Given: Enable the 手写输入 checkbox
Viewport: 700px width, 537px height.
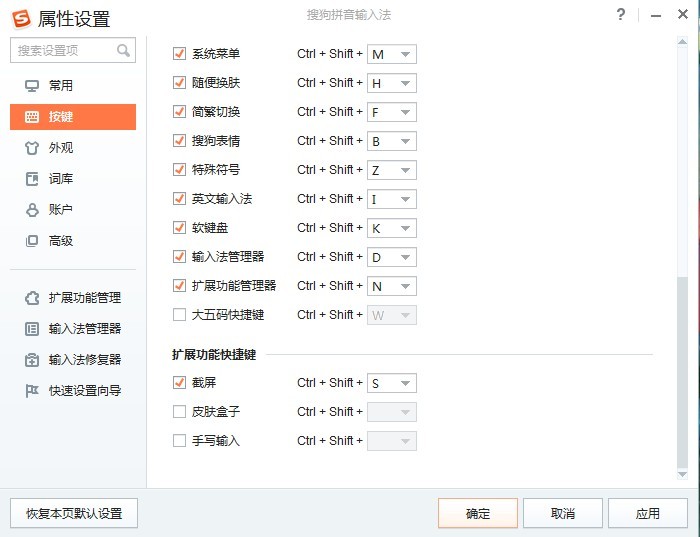Looking at the screenshot, I should (179, 441).
